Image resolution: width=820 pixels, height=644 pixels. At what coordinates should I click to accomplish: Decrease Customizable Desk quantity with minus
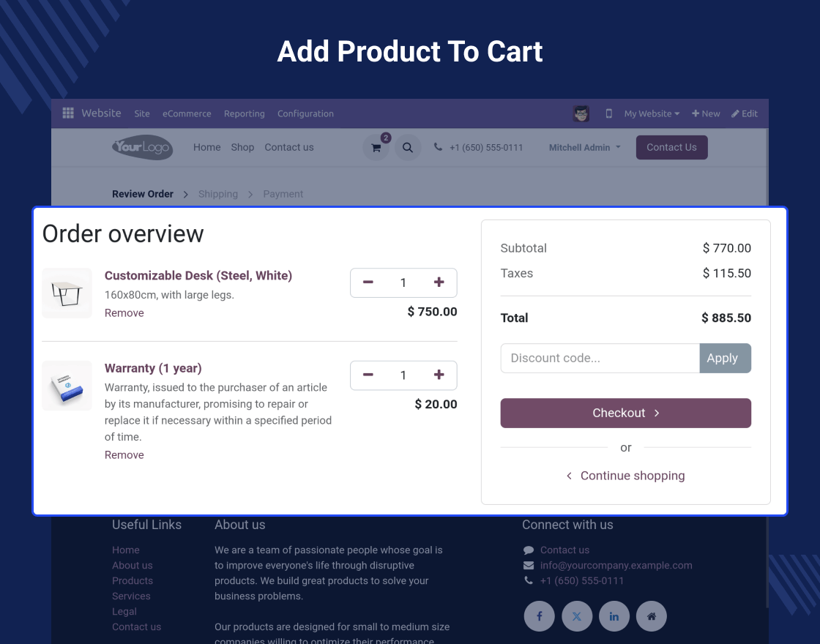click(368, 282)
